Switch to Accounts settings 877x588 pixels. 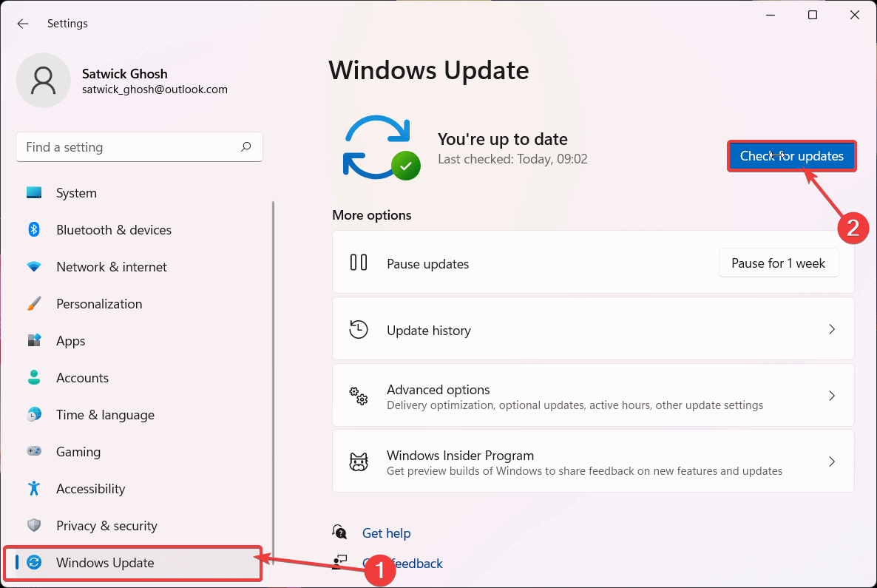click(139, 378)
